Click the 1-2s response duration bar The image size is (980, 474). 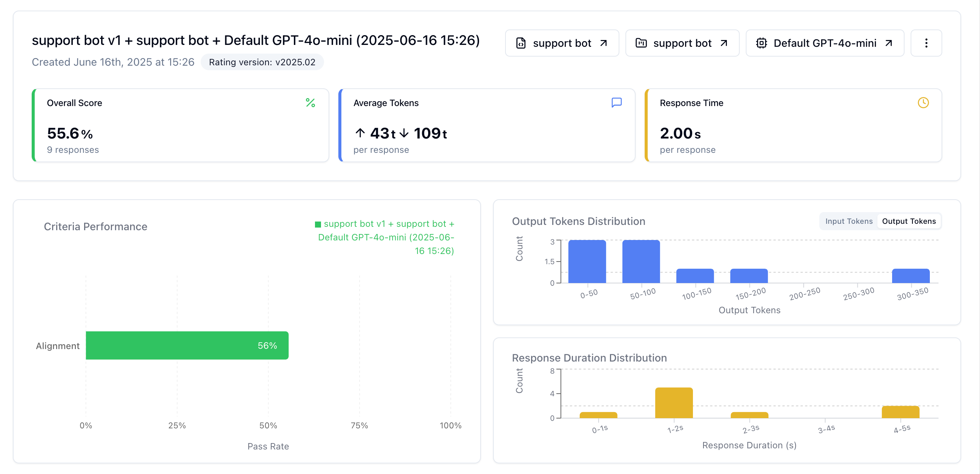pyautogui.click(x=674, y=403)
